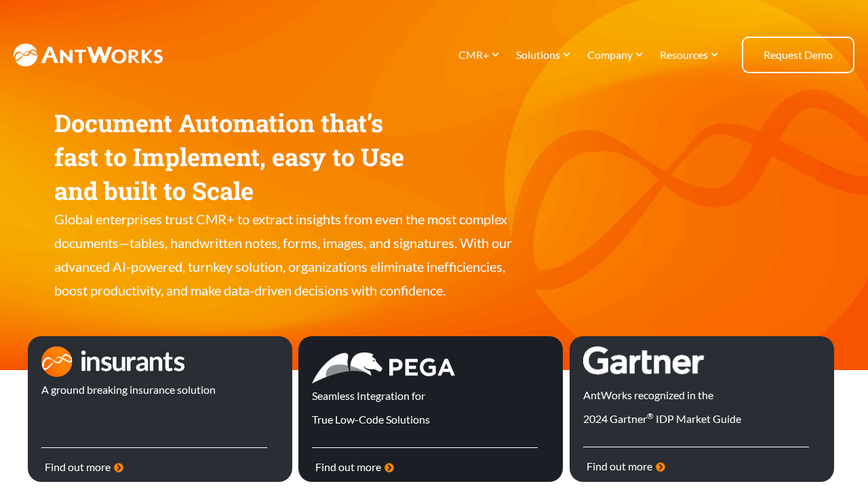Click Find out more under the insurance solution

tap(77, 466)
